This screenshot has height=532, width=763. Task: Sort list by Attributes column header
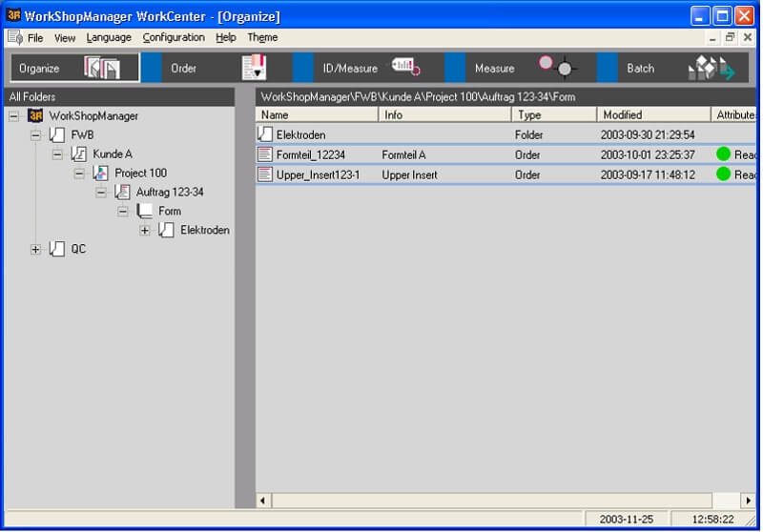pos(733,114)
